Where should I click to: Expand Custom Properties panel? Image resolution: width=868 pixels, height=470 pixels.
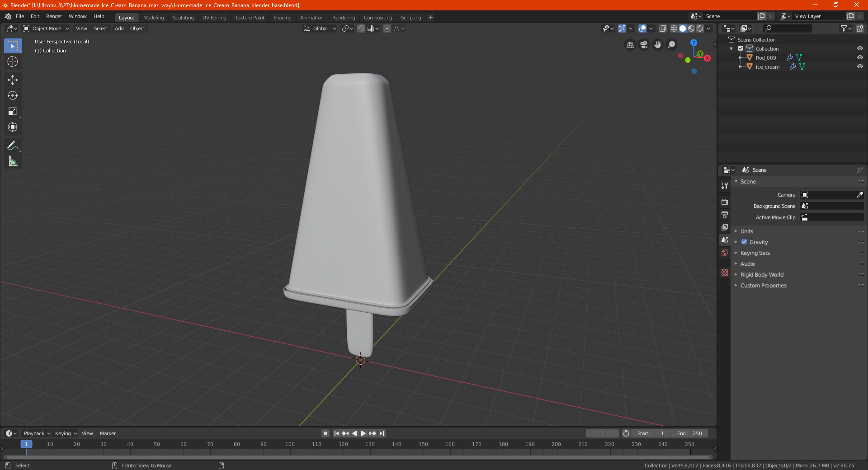point(763,286)
